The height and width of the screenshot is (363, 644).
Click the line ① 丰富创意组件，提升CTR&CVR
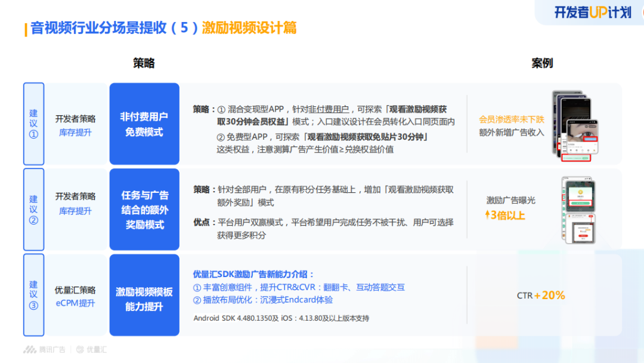(x=299, y=287)
